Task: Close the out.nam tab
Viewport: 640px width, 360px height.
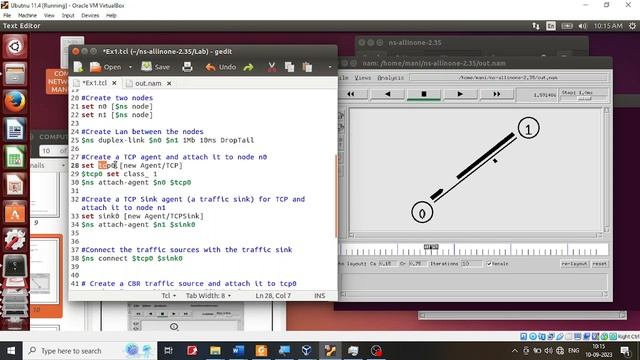Action: pos(169,83)
